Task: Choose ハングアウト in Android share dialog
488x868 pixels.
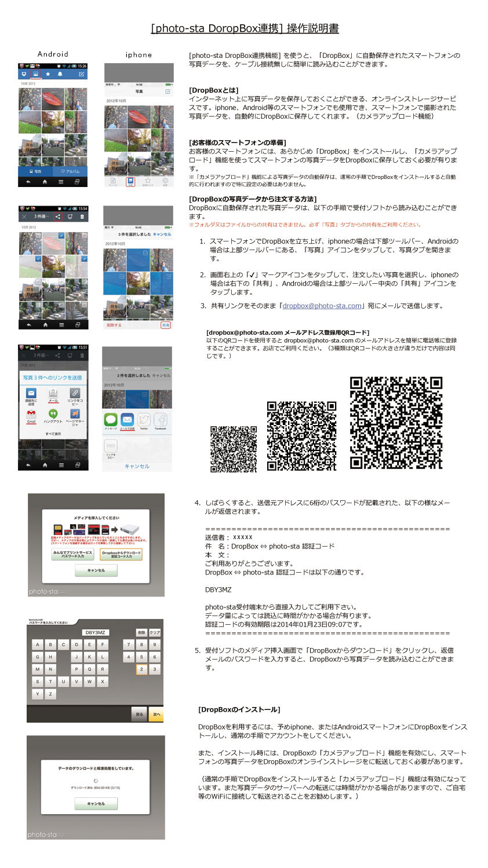Action: [x=53, y=416]
